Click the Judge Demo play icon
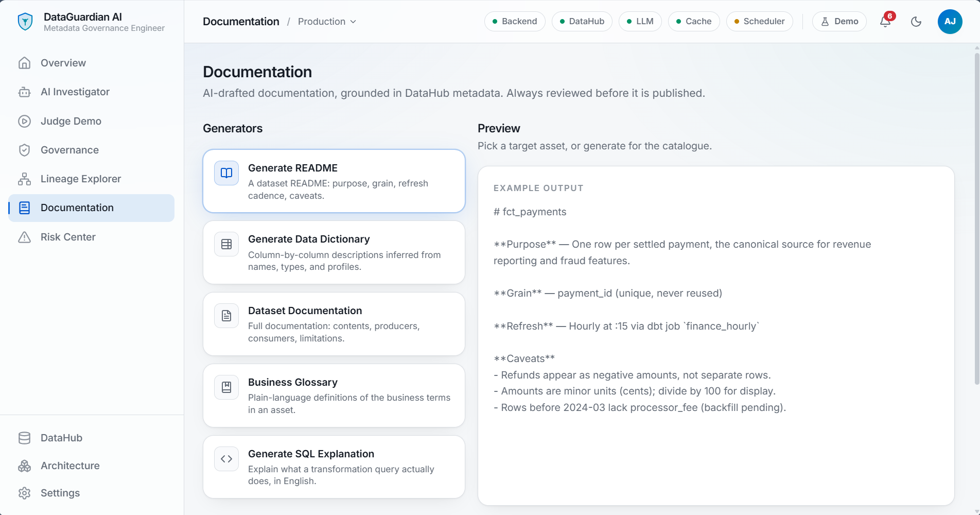This screenshot has width=980, height=515. point(24,121)
